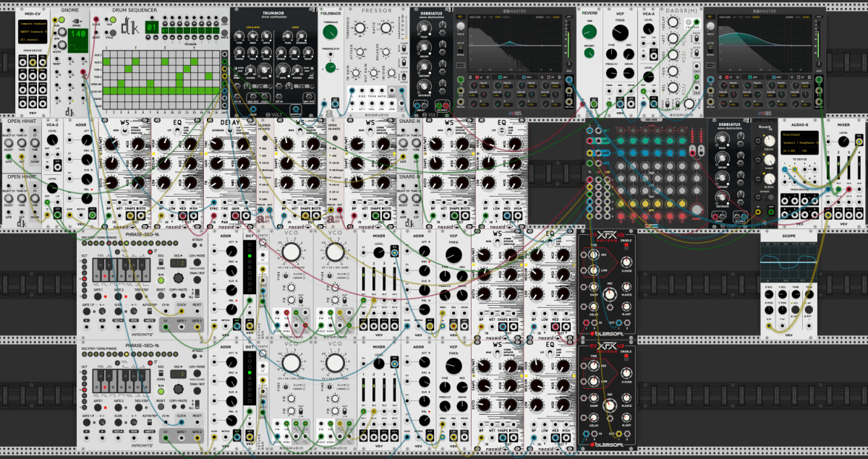Screen dimensions: 868x459
Task: Open the Computer keyboard selector on MIDI-CV
Action: [33, 23]
